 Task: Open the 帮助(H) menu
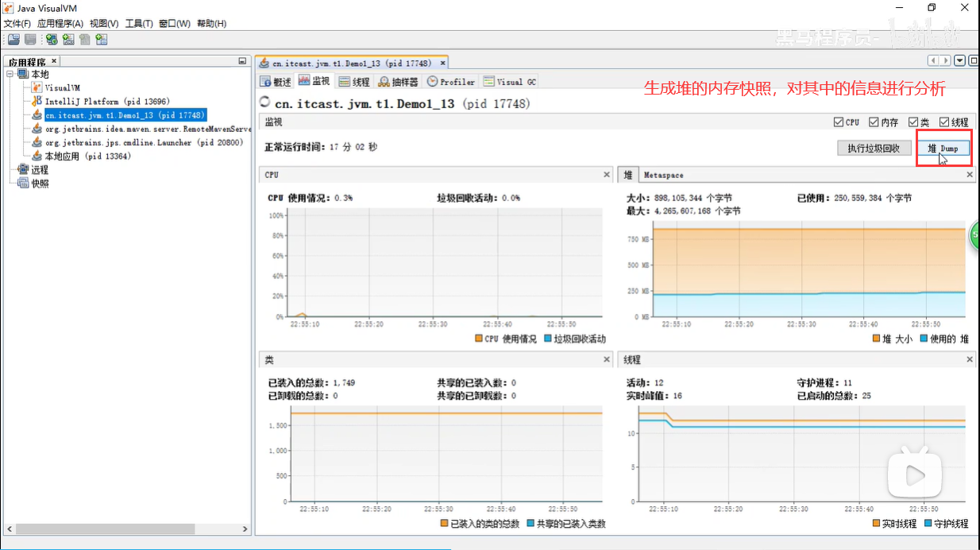pos(211,23)
